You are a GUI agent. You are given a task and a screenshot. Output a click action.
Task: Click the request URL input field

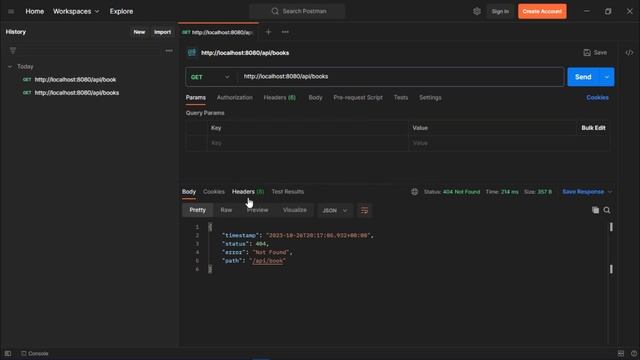click(401, 77)
